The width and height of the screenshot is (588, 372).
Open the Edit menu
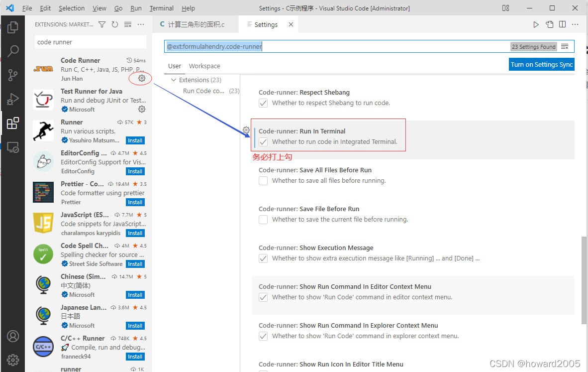pos(45,8)
